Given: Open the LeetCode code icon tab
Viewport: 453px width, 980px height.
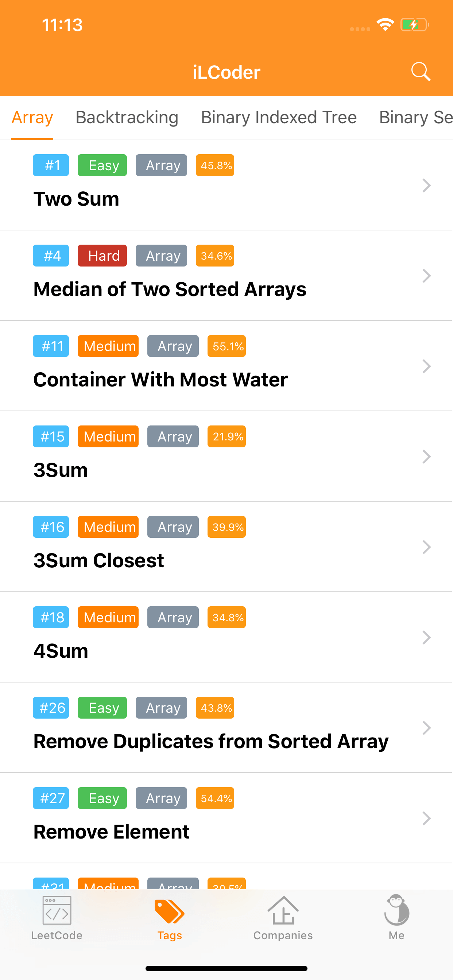Looking at the screenshot, I should point(57,911).
